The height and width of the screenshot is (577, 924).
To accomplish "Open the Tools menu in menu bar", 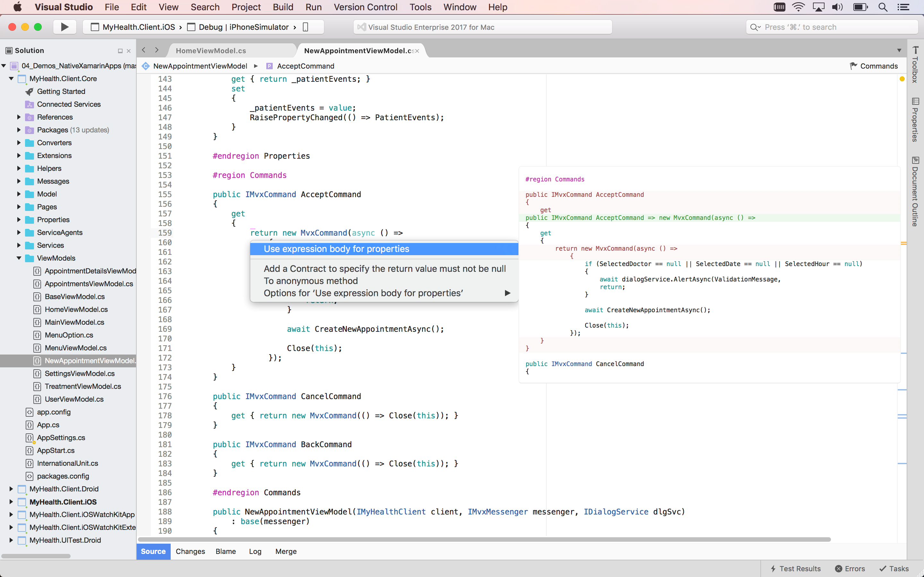I will tap(420, 7).
